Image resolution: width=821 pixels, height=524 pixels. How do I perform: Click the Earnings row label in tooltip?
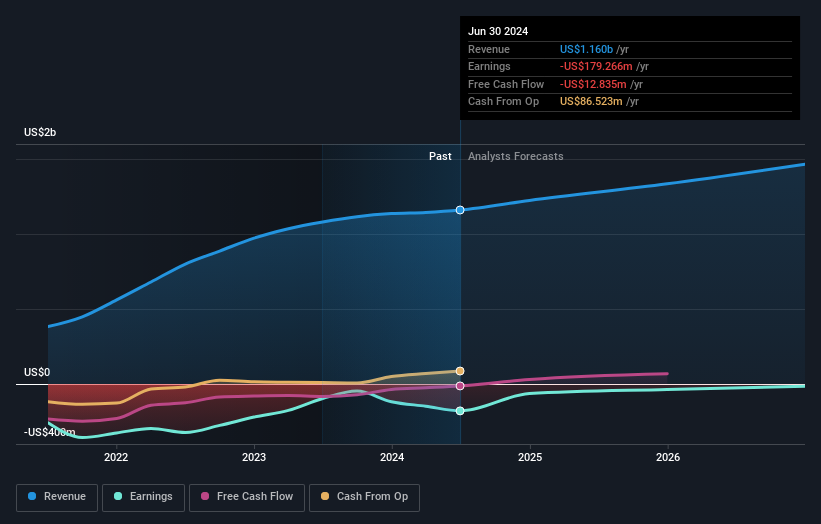coord(489,66)
